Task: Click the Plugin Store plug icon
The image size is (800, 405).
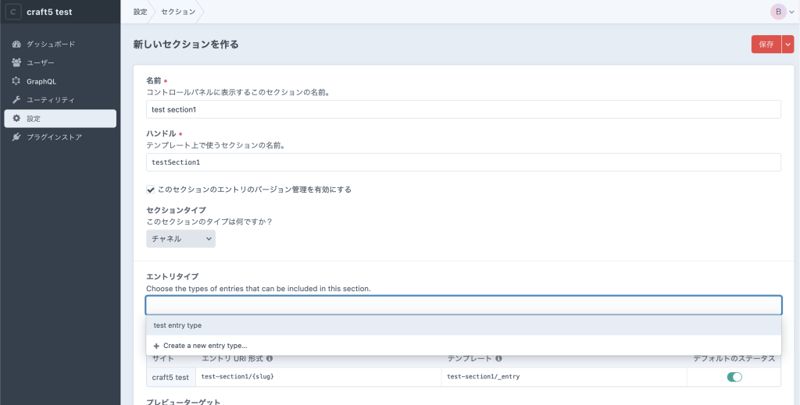Action: pos(16,137)
